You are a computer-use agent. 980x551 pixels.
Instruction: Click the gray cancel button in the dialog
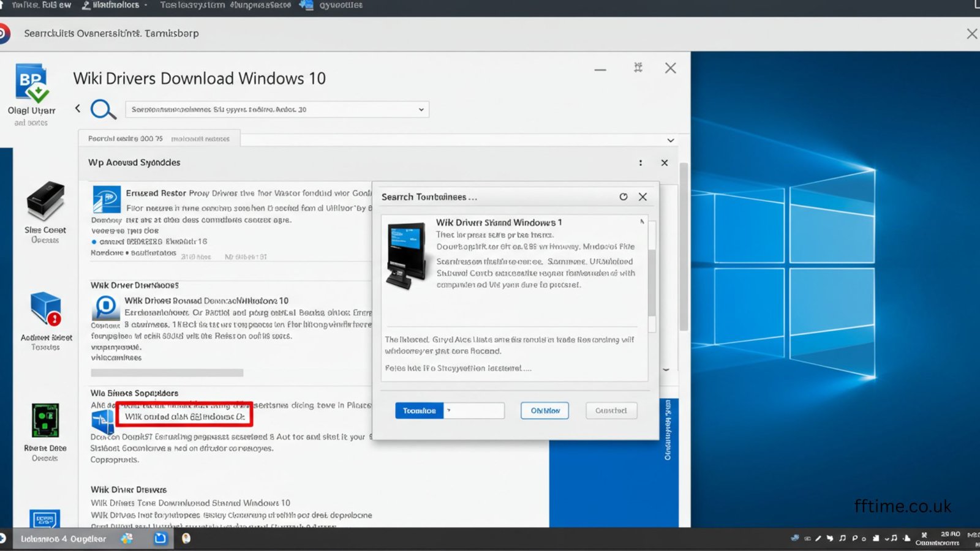point(611,411)
